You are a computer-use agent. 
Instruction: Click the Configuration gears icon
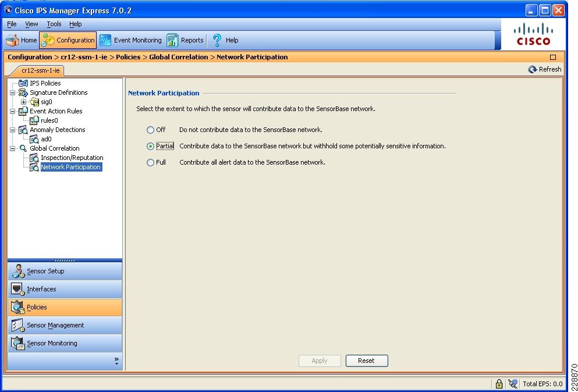tap(48, 40)
